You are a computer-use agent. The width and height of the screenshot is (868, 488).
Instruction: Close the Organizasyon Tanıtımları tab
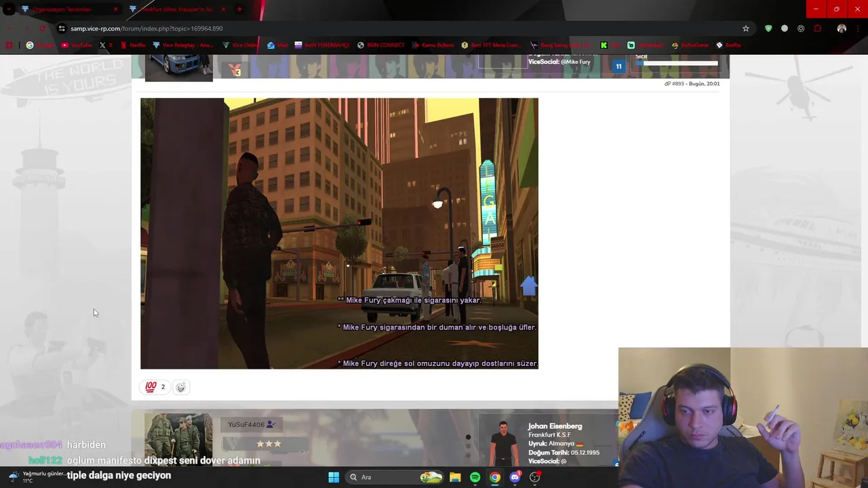click(115, 9)
